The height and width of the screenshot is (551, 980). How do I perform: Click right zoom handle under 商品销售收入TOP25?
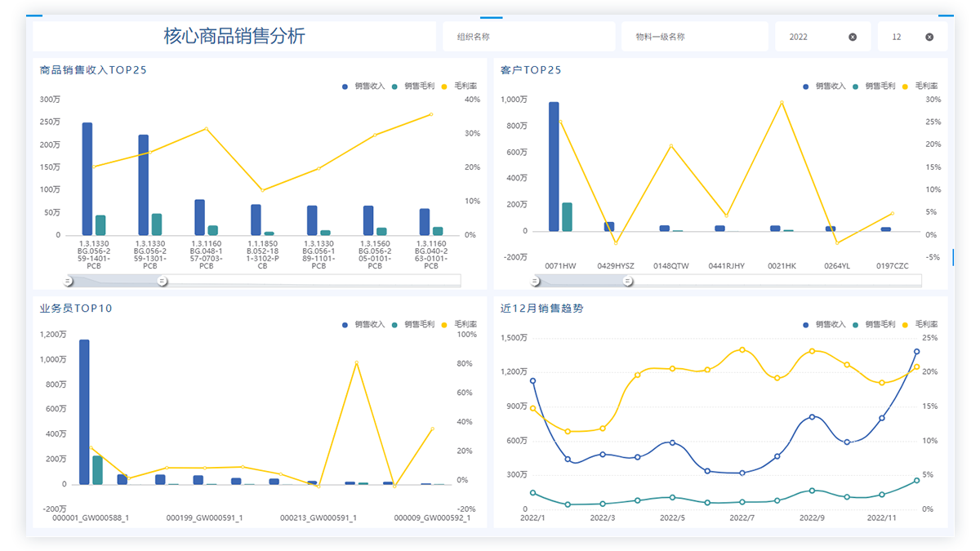(163, 281)
